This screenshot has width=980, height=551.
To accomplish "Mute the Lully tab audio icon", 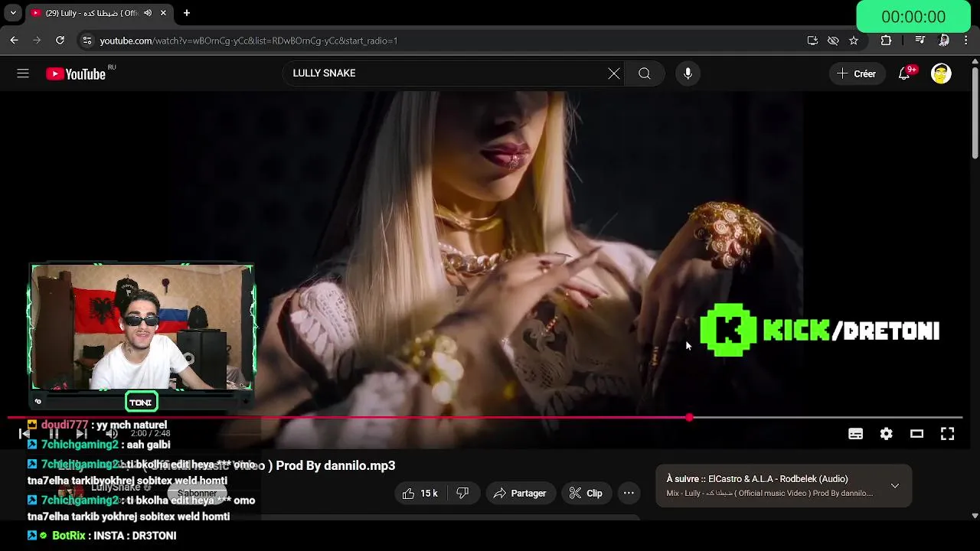I will point(148,13).
